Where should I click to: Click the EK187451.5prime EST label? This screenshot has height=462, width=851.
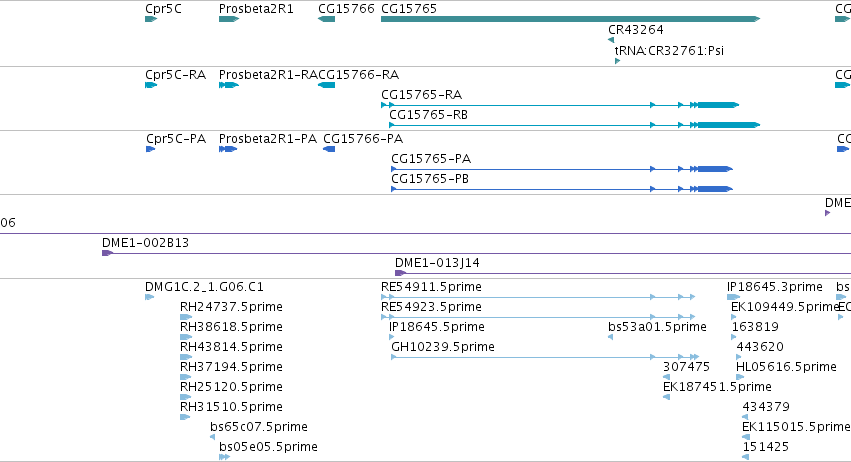coord(717,387)
